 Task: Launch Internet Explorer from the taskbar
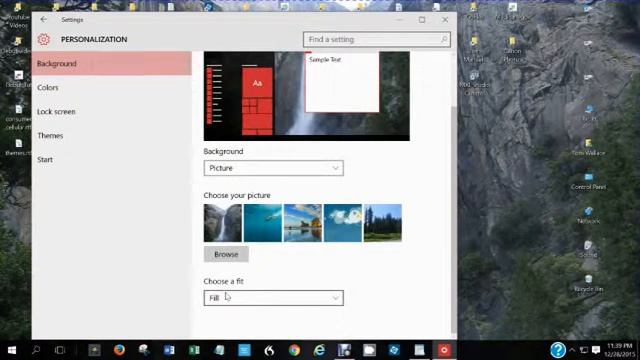(x=319, y=350)
